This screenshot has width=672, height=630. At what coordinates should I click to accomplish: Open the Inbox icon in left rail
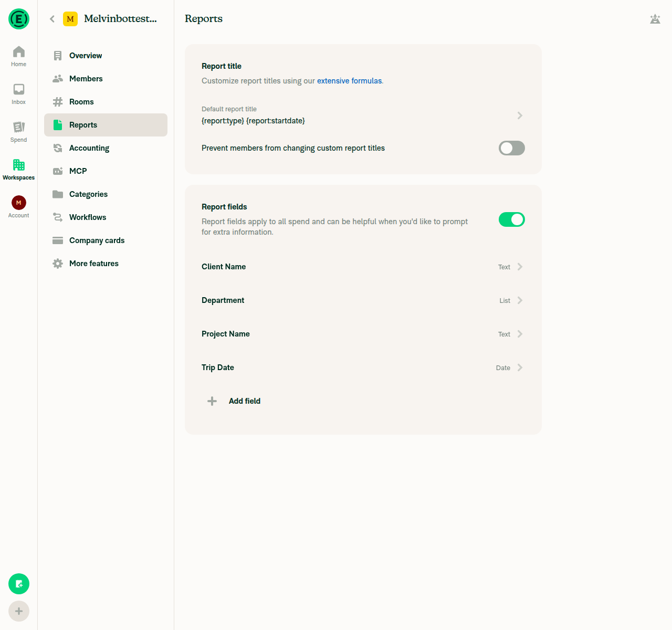click(19, 89)
